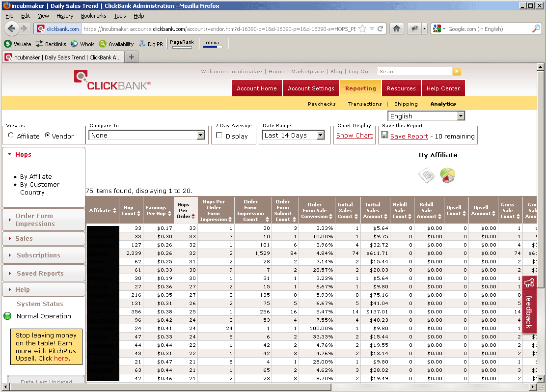Click the grid table view icon

(x=426, y=175)
